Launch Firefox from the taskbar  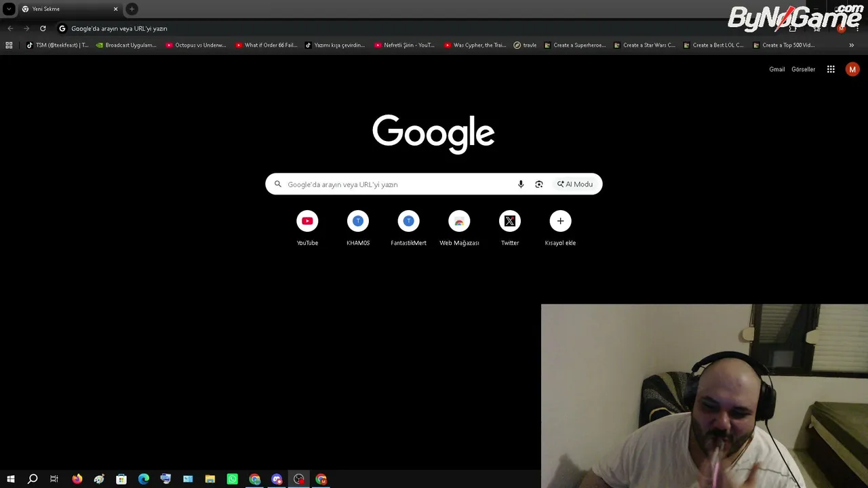tap(77, 479)
